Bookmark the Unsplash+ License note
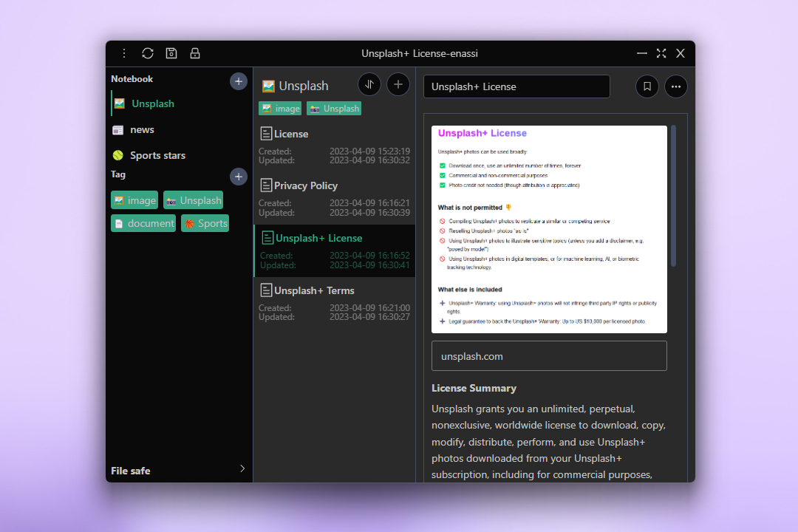Screen dimensions: 798x532 [647, 86]
